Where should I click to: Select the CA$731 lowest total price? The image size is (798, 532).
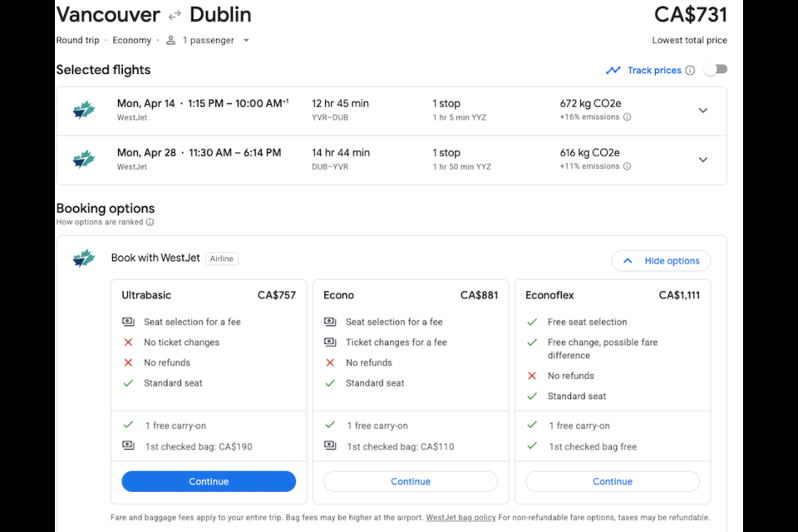click(691, 14)
